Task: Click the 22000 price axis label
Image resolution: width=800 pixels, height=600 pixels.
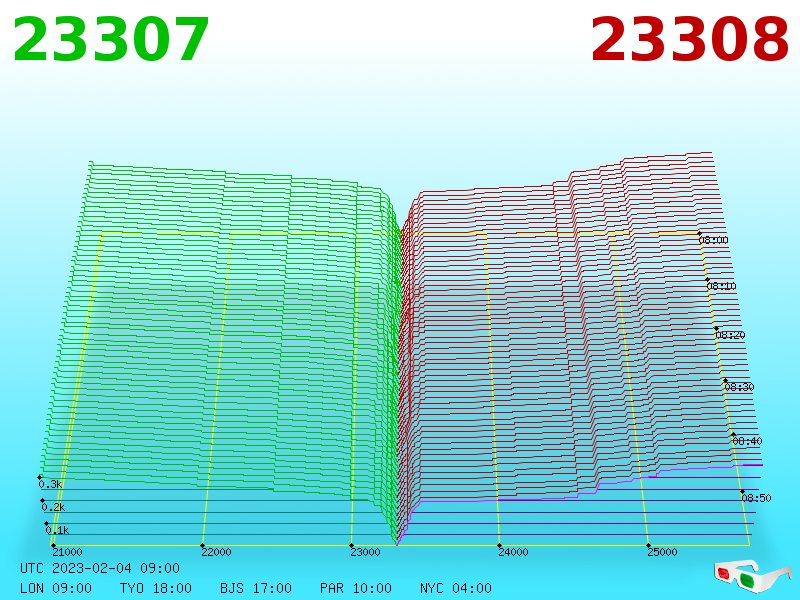Action: coord(216,552)
